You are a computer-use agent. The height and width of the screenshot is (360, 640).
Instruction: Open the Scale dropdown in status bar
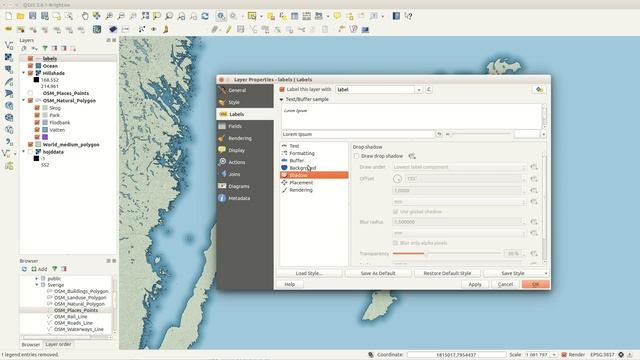tap(554, 355)
